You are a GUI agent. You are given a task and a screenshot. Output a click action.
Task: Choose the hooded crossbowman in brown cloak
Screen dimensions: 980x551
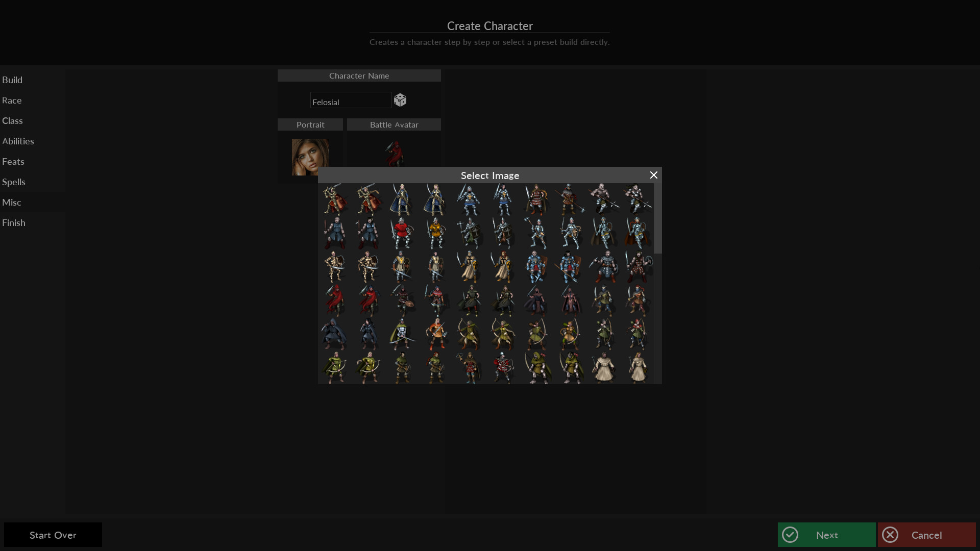[469, 368]
